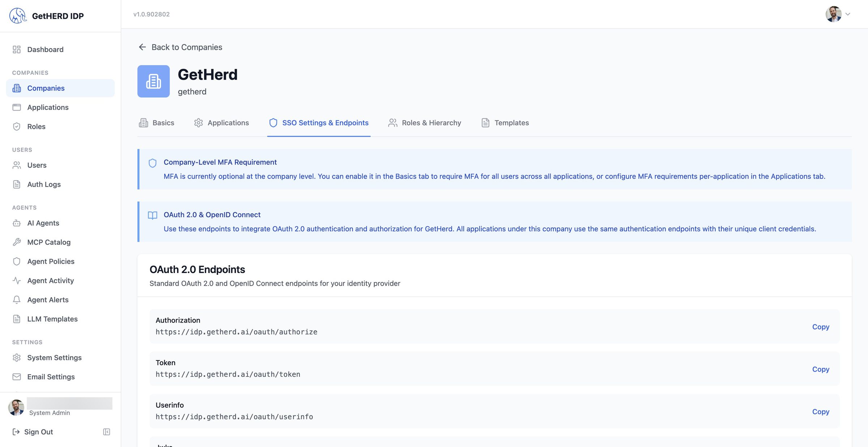Screen dimensions: 868x447
Task: Open the Dashboard grid icon
Action: (17, 50)
